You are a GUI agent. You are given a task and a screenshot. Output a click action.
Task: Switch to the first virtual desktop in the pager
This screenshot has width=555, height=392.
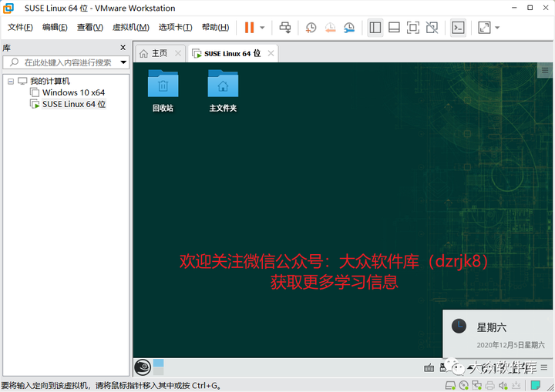click(158, 363)
